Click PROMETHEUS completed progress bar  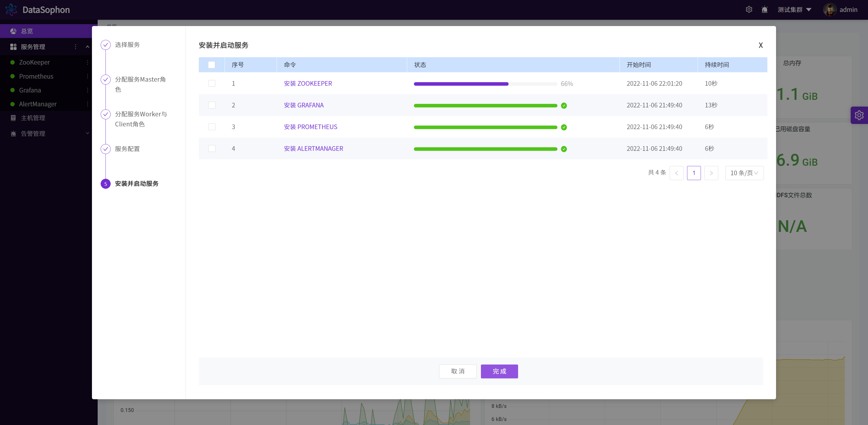click(485, 127)
